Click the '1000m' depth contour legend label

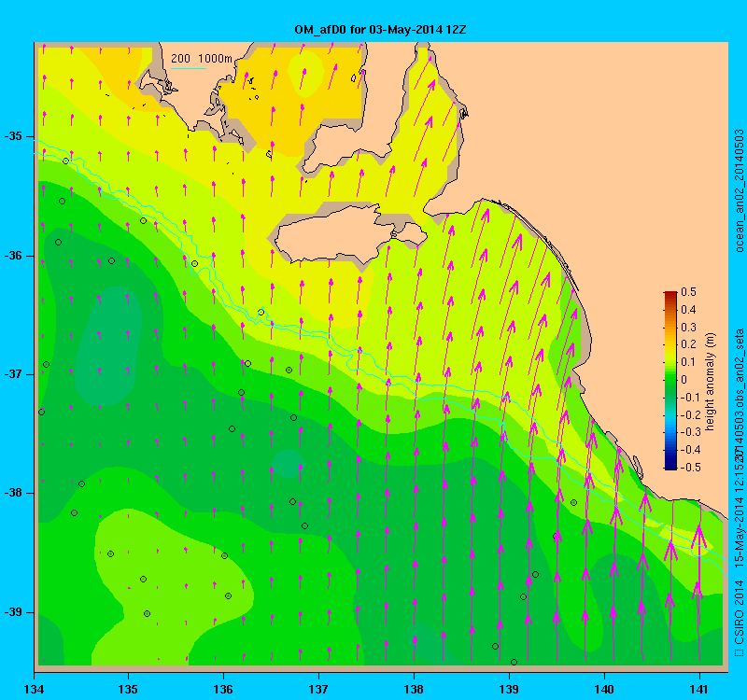tap(216, 59)
